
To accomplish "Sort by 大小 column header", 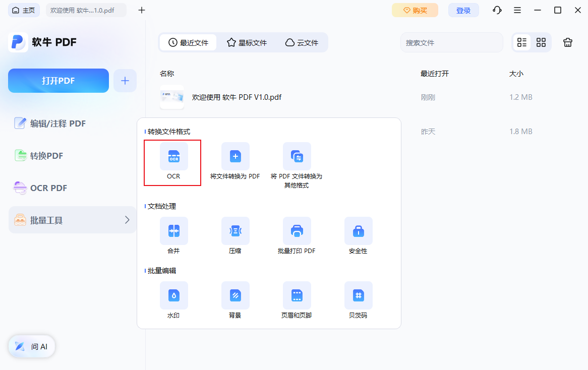I will click(516, 74).
